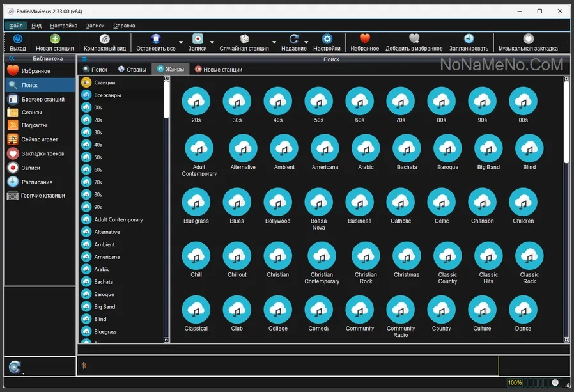Viewport: 574px width, 392px height.
Task: Select Adult Contemporary in the genre list
Action: (x=118, y=219)
